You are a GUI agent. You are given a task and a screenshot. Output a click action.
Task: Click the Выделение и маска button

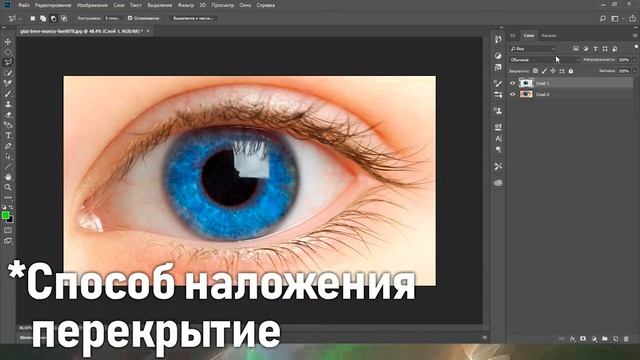coord(193,18)
